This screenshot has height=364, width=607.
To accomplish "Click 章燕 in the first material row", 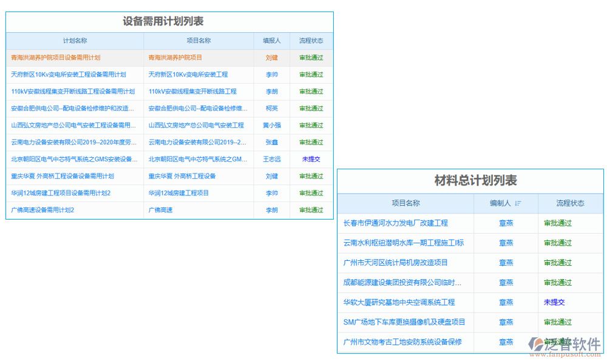I will pos(506,223).
